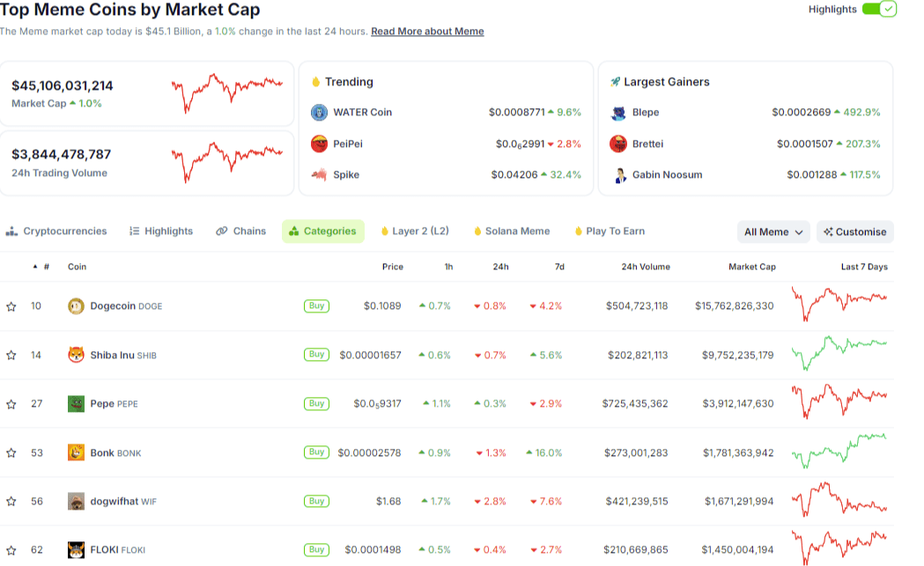The image size is (924, 566).
Task: Toggle the Highlights switch off
Action: coord(879,9)
